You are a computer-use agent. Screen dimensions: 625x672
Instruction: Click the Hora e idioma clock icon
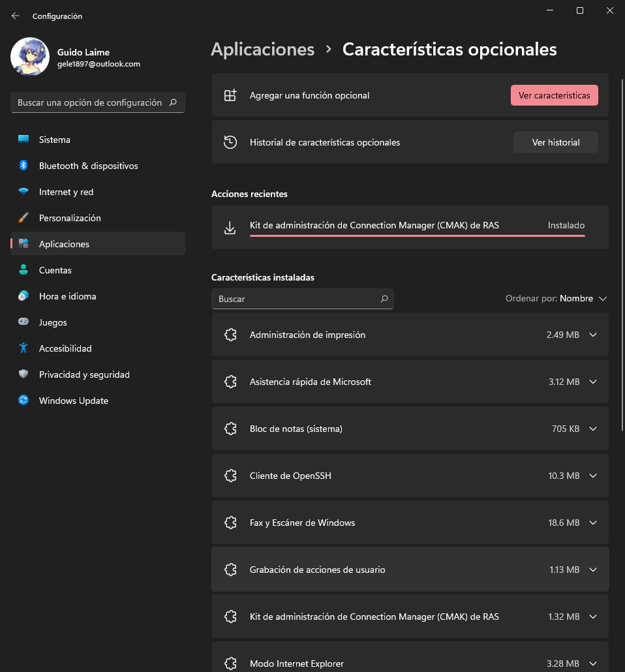point(23,296)
